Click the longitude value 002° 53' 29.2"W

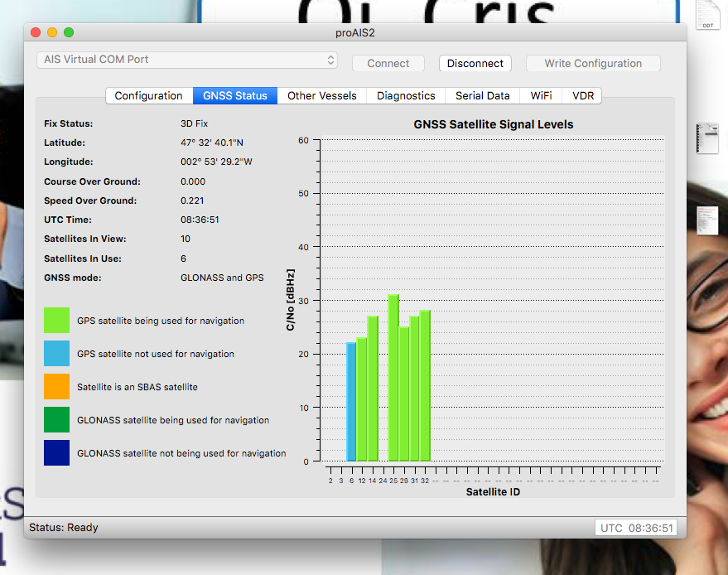[216, 162]
